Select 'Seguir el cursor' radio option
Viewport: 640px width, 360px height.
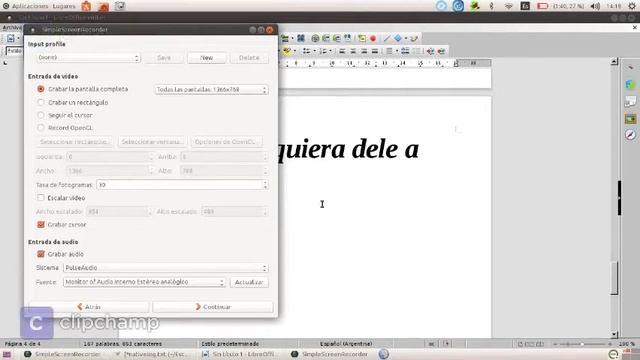pyautogui.click(x=41, y=115)
